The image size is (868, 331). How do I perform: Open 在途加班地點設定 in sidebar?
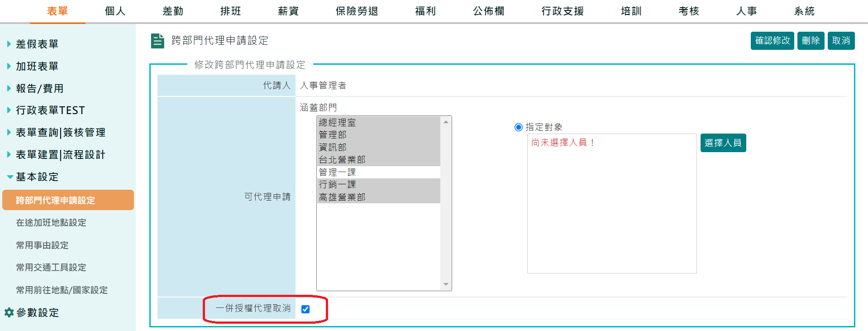tap(51, 223)
